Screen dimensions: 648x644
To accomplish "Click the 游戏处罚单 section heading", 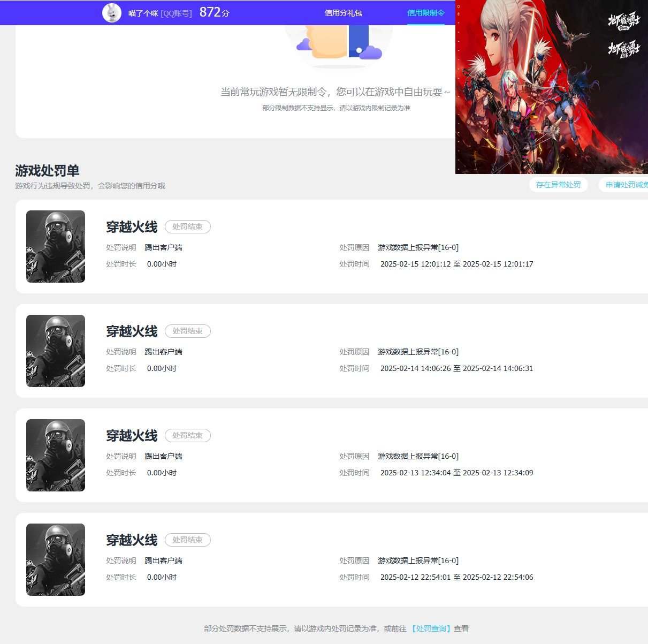I will pyautogui.click(x=47, y=171).
